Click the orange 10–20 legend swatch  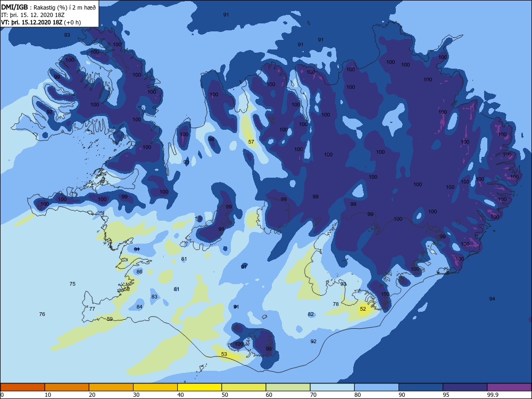pyautogui.click(x=67, y=387)
